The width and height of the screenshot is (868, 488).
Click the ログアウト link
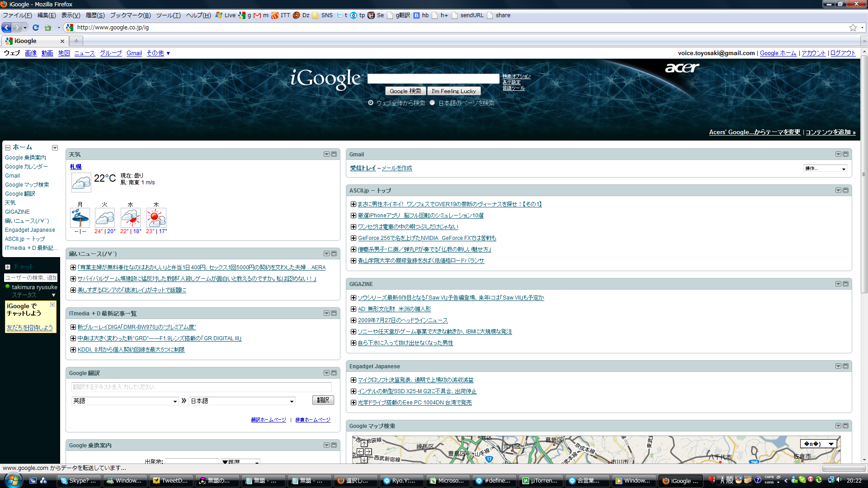click(x=843, y=53)
